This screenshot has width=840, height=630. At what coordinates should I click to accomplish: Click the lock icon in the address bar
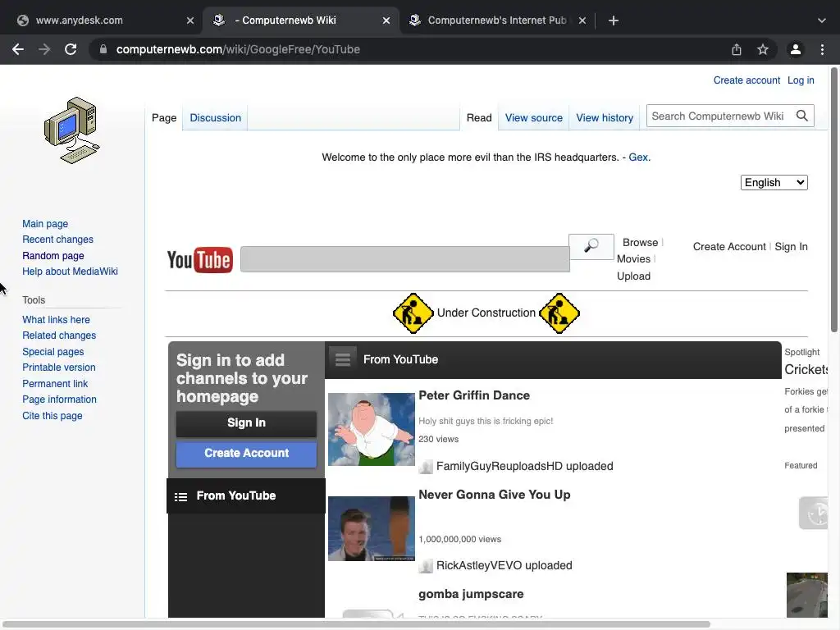[103, 49]
